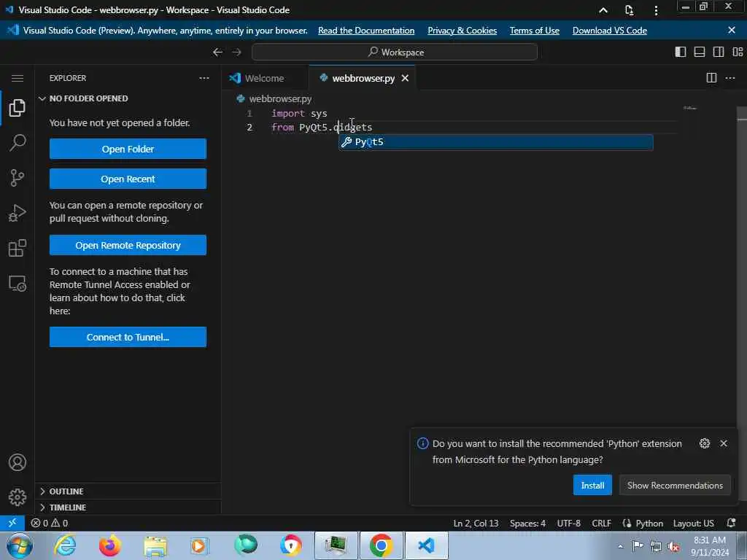Screen dimensions: 747x560
Task: Open the notifications bell in status bar
Action: pos(731,523)
